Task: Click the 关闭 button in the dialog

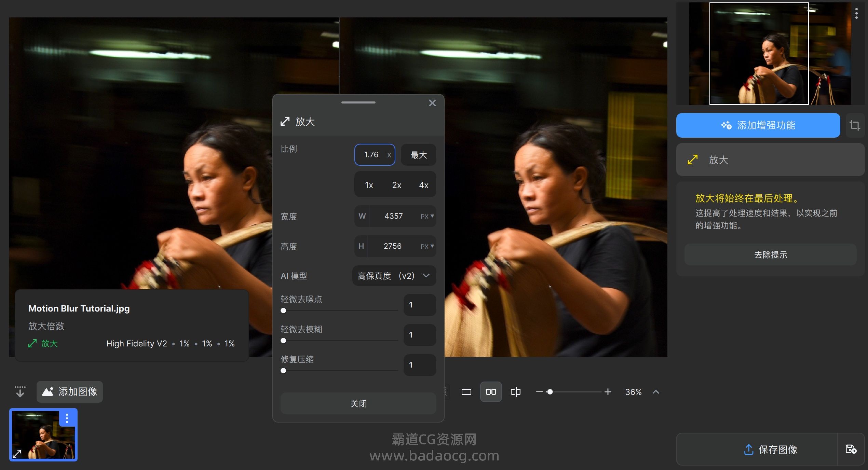Action: tap(358, 403)
